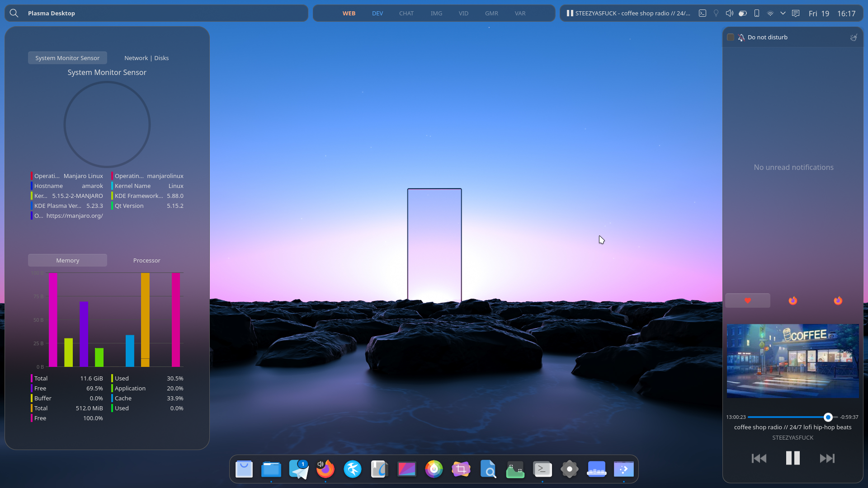This screenshot has height=488, width=868.
Task: Click the coffee shop album art thumbnail
Action: pos(793,361)
